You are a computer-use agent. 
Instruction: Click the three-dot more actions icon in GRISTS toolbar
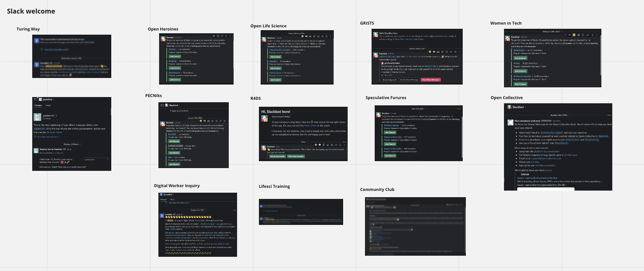click(460, 52)
